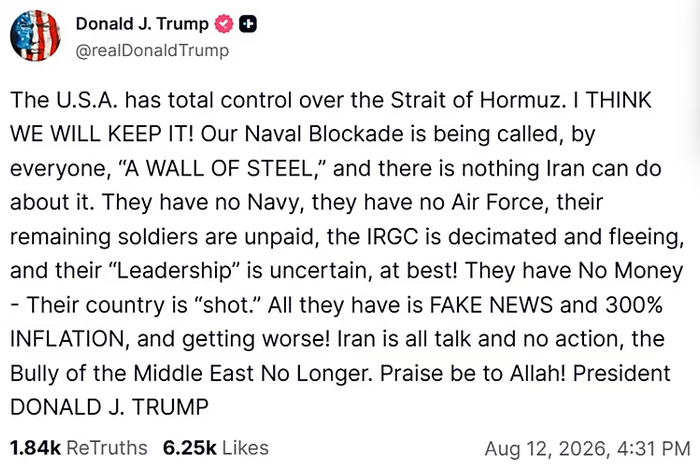Screen dimensions: 700x468
Task: Open the ReTruths label list
Action: click(x=107, y=448)
